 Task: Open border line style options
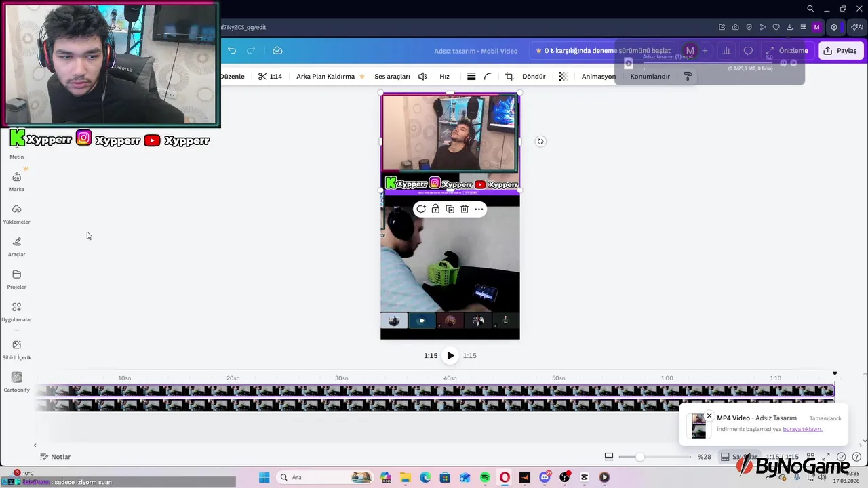[x=471, y=77]
